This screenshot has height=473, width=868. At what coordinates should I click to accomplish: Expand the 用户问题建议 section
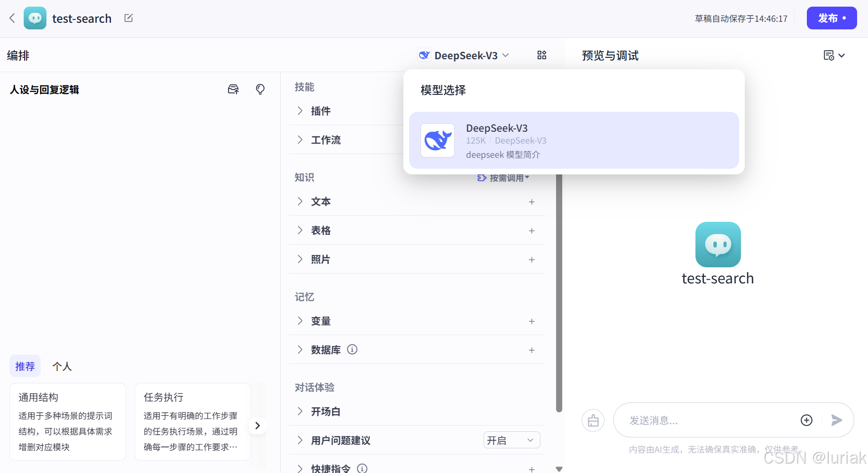[300, 440]
